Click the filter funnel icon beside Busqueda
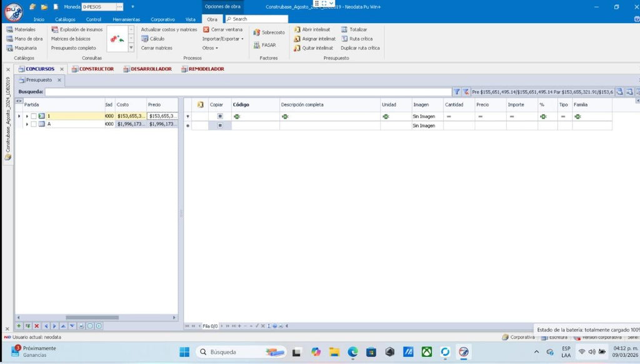 tap(457, 92)
